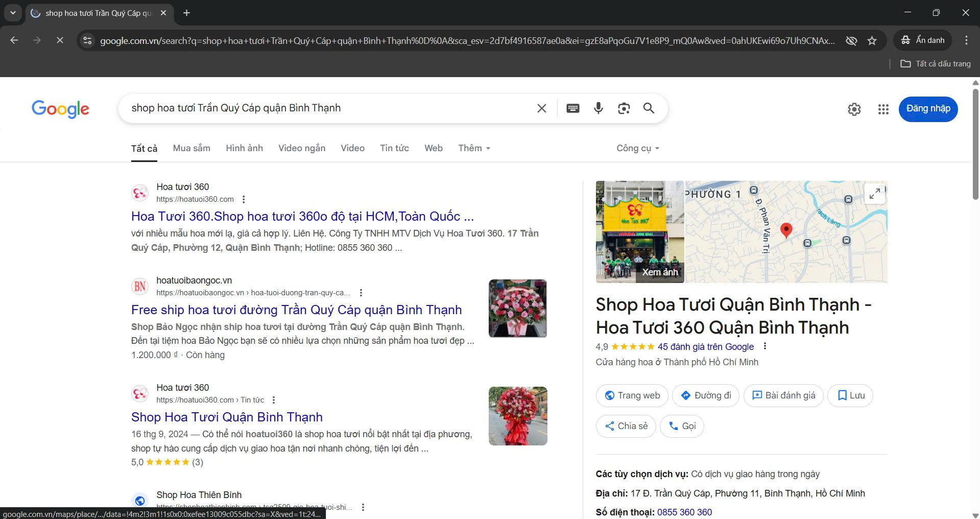This screenshot has height=519, width=980.
Task: Click the Đăng nhập sign-in button
Action: [x=928, y=109]
